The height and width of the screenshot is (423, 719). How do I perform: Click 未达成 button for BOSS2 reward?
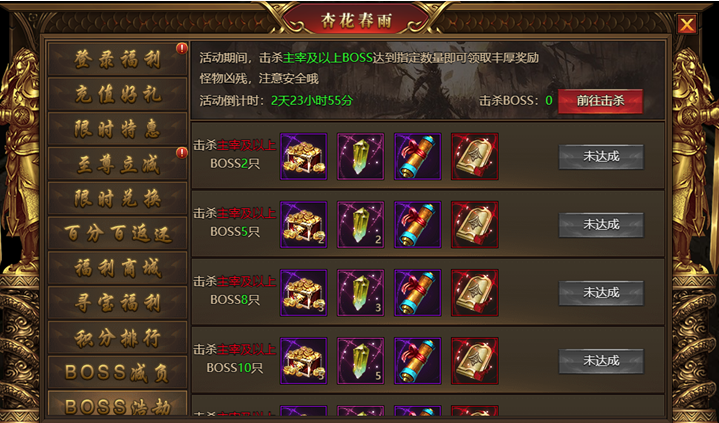coord(601,157)
